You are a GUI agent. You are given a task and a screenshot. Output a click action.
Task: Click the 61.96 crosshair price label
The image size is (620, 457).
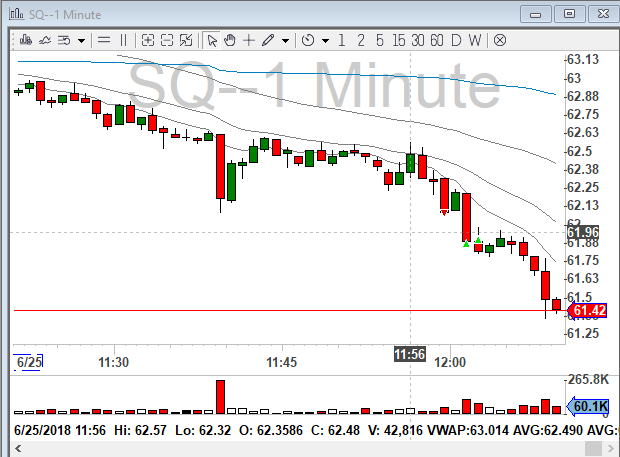pos(583,232)
